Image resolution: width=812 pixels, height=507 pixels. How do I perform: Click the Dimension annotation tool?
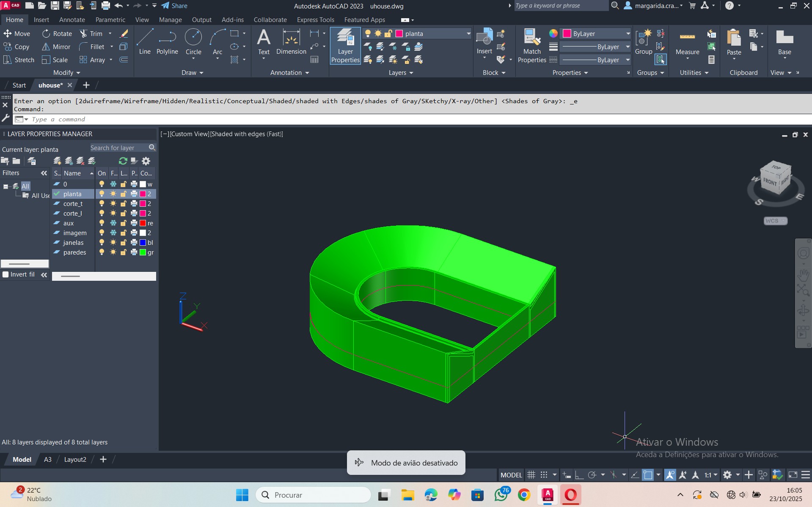point(291,41)
